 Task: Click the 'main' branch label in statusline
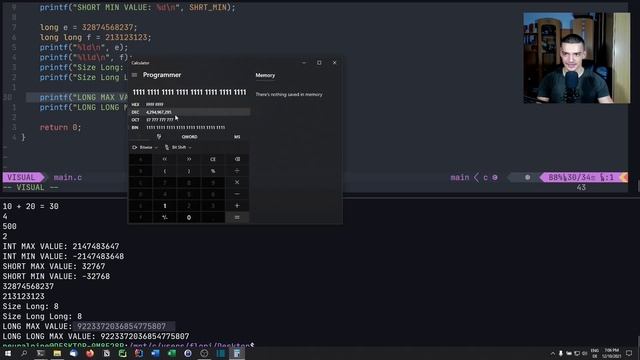(x=460, y=178)
